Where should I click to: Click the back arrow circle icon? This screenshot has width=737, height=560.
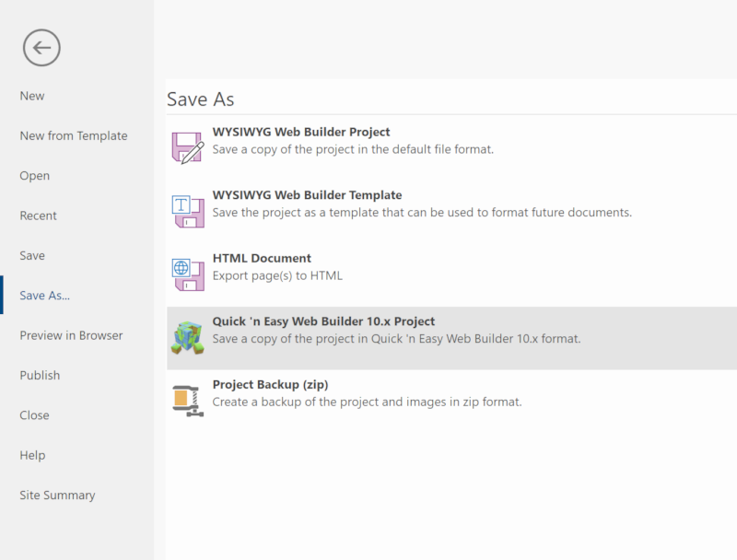tap(41, 48)
